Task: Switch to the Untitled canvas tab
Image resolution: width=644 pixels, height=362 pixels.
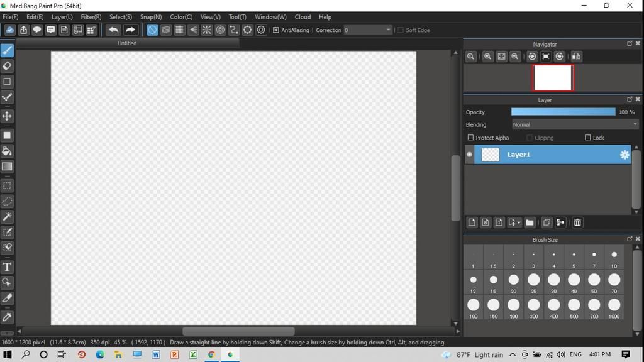Action: 127,43
